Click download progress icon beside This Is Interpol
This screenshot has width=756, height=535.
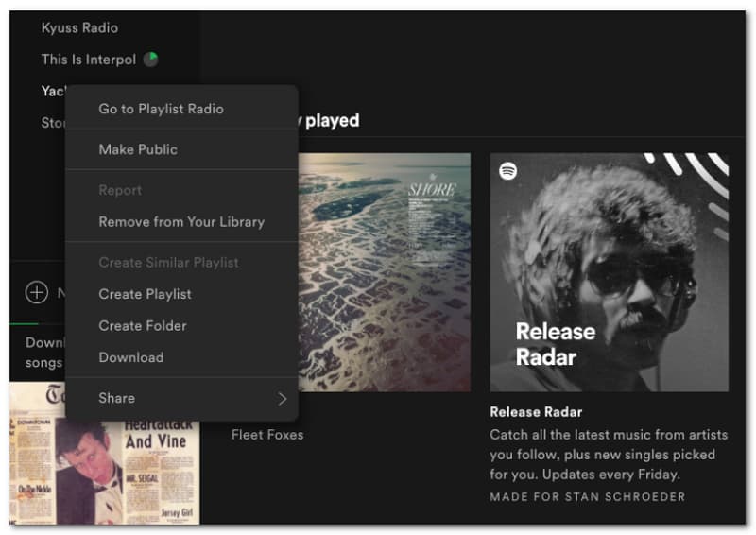click(151, 60)
